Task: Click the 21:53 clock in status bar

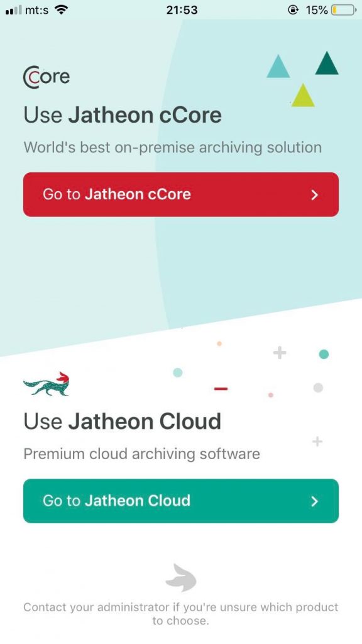Action: [x=182, y=10]
